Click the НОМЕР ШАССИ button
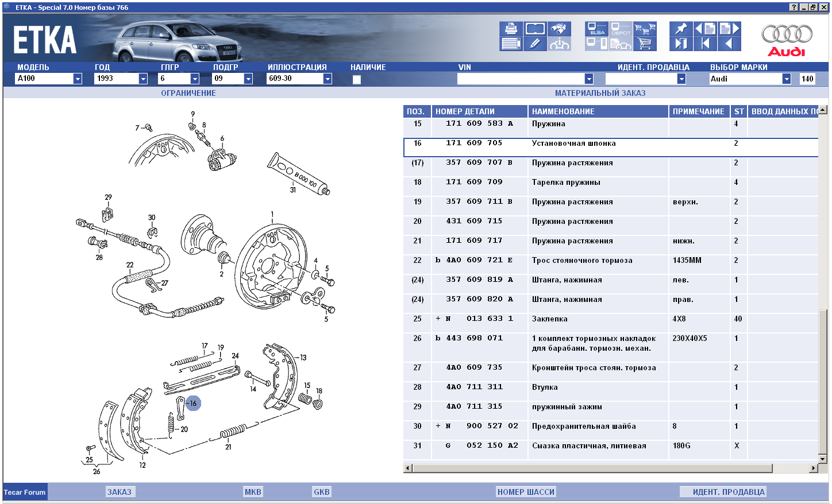 [526, 492]
